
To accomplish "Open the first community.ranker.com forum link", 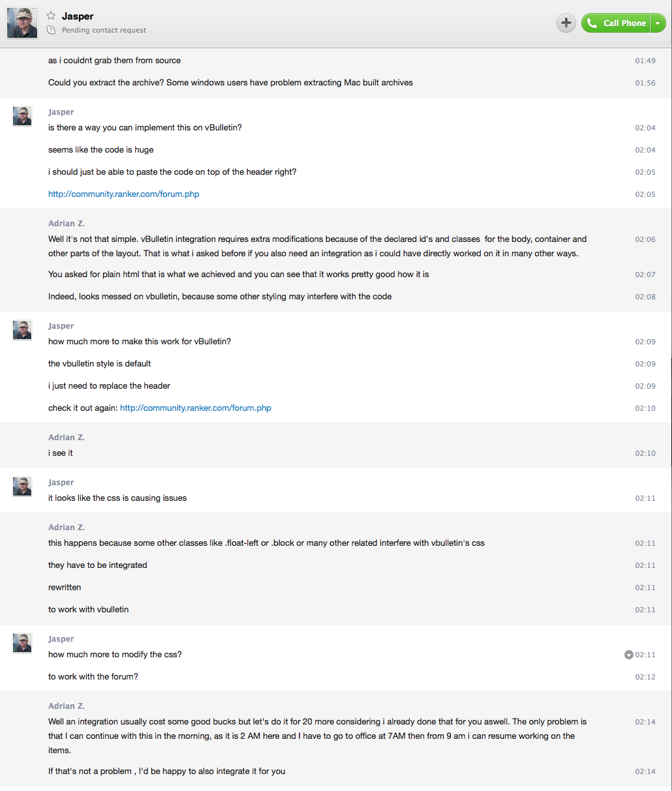I will pos(124,194).
